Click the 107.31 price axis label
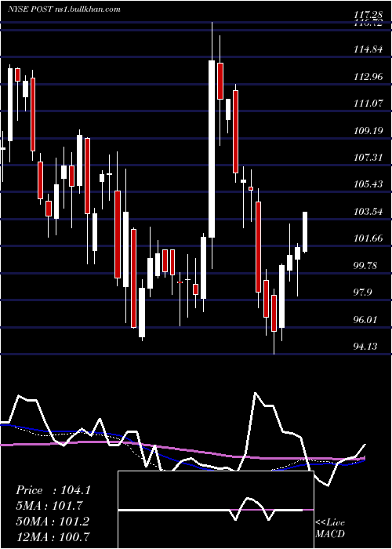The width and height of the screenshot is (392, 549). (x=368, y=158)
